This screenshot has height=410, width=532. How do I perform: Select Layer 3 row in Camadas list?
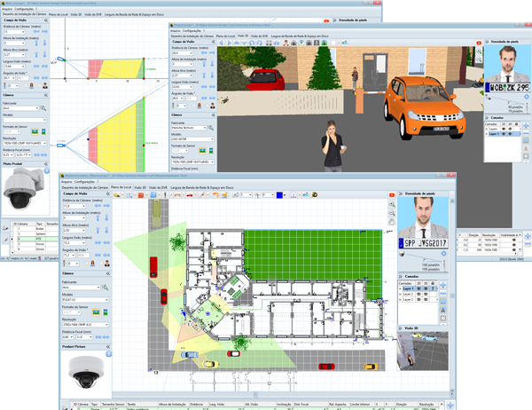418,299
